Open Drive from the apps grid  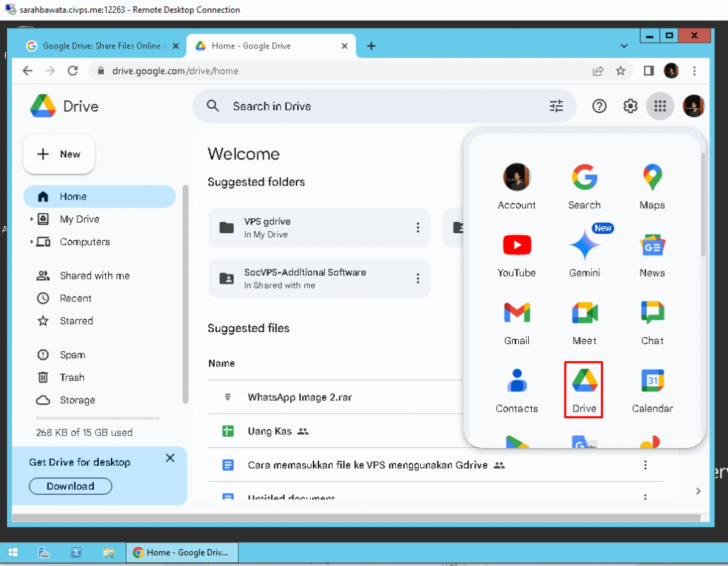tap(584, 390)
